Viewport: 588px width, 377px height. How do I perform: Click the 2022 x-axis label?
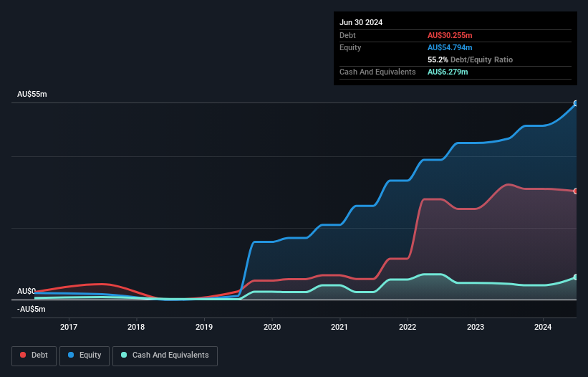click(408, 327)
